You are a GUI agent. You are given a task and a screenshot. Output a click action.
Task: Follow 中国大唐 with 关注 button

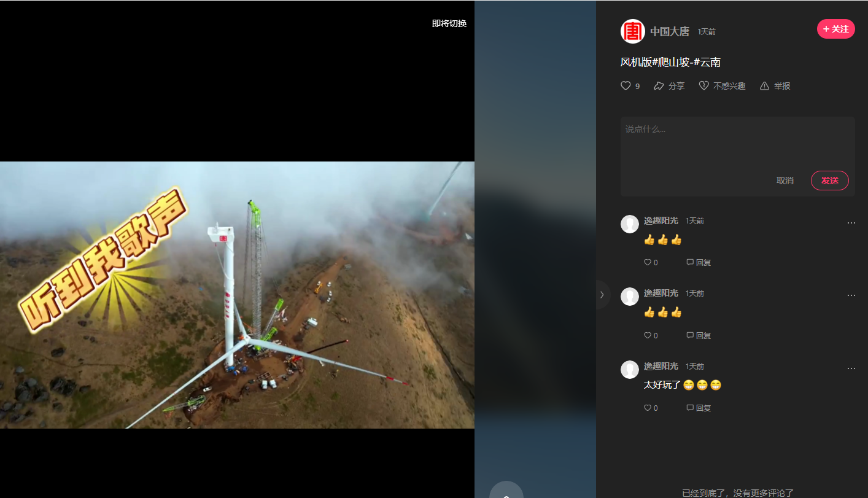pos(835,29)
